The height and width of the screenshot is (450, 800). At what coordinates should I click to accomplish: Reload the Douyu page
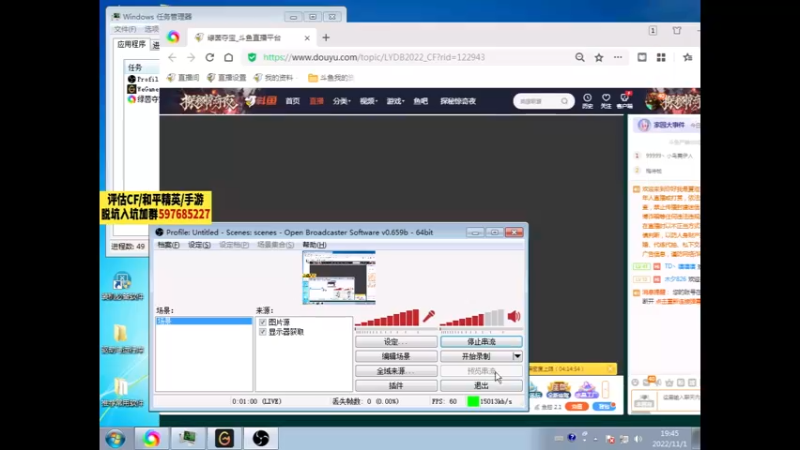click(x=210, y=58)
